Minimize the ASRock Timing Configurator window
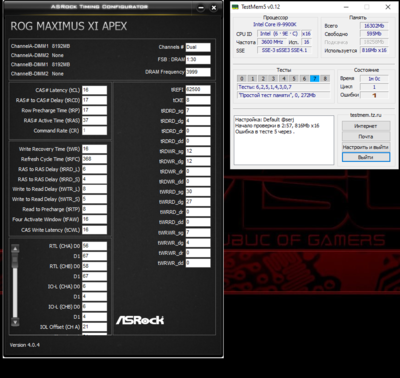The width and height of the screenshot is (400, 378). point(201,8)
